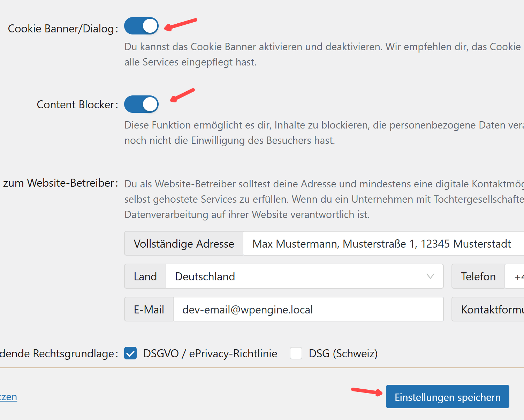Click the reset link at bottom left
The image size is (524, 420).
[x=8, y=397]
